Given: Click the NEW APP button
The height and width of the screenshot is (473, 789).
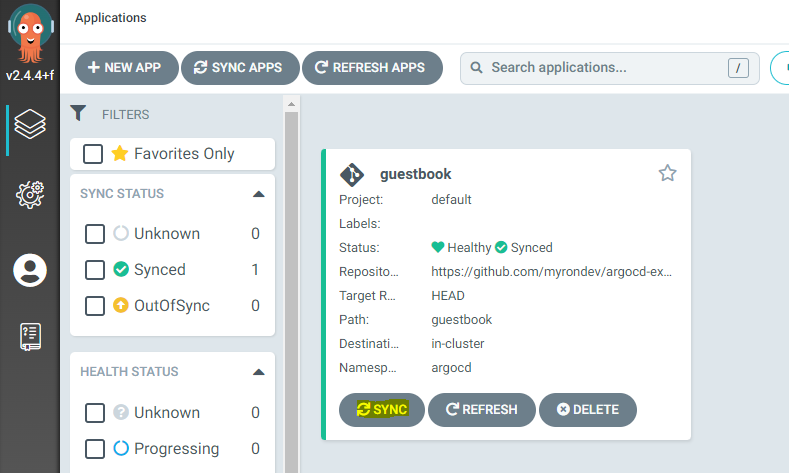Looking at the screenshot, I should [x=127, y=68].
